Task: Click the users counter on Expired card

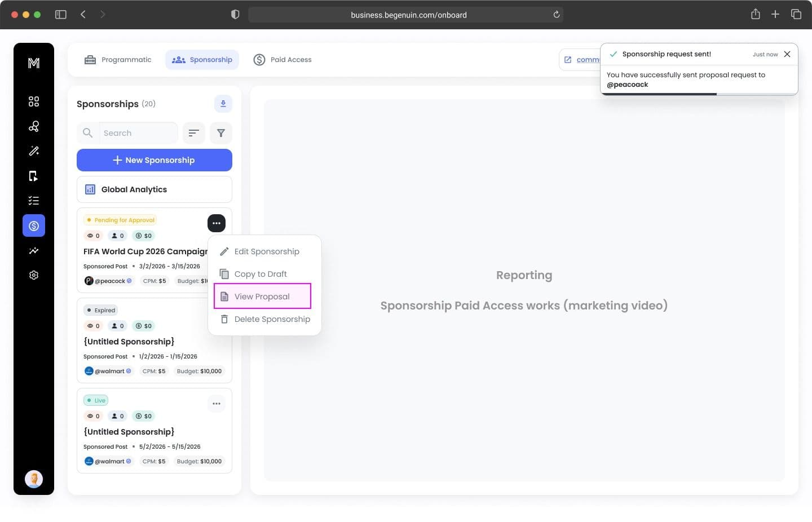Action: point(117,326)
